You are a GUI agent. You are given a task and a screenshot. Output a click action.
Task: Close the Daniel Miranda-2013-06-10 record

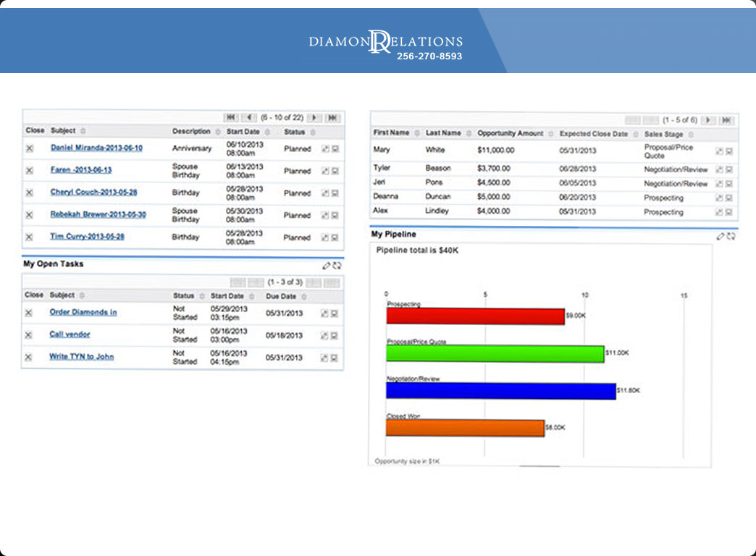coord(30,148)
